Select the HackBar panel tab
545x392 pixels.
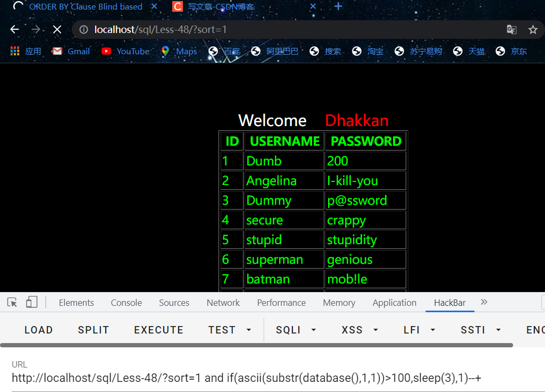click(x=450, y=303)
